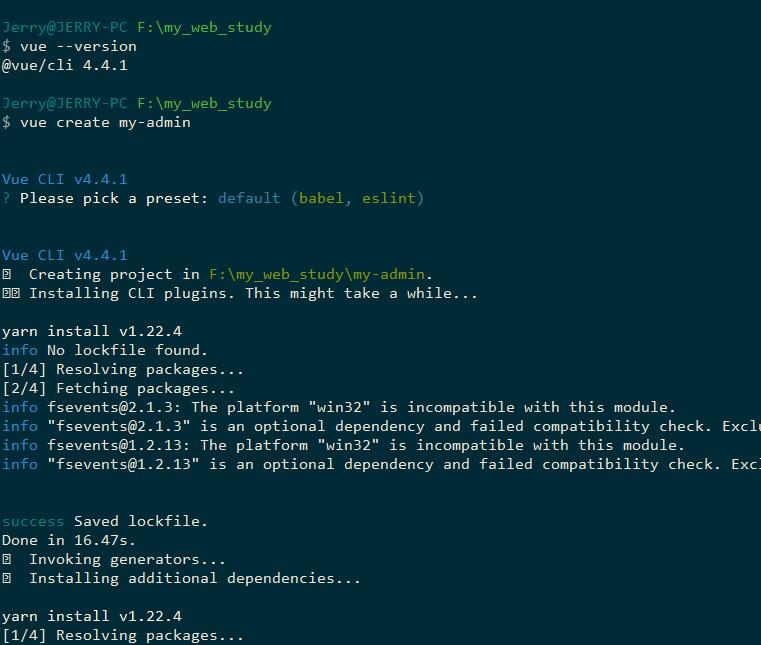Screen dimensions: 761x645
Task: Click the '[1/4] Resolving packages...' first occurrence
Action: point(123,370)
